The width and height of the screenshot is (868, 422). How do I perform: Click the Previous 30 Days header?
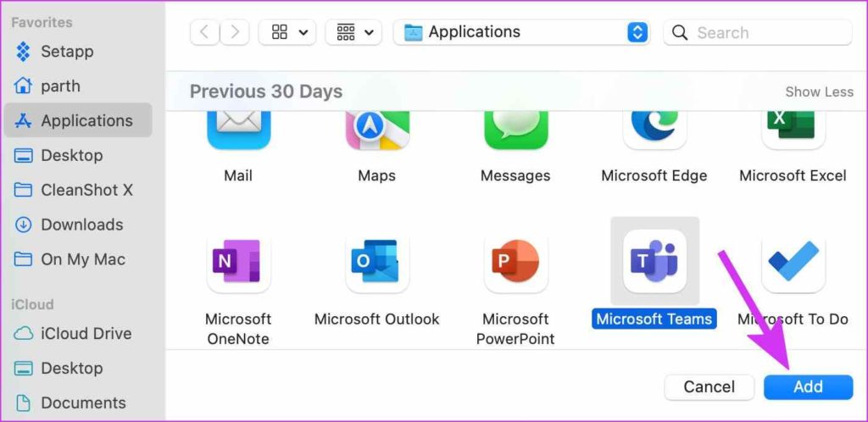(266, 92)
